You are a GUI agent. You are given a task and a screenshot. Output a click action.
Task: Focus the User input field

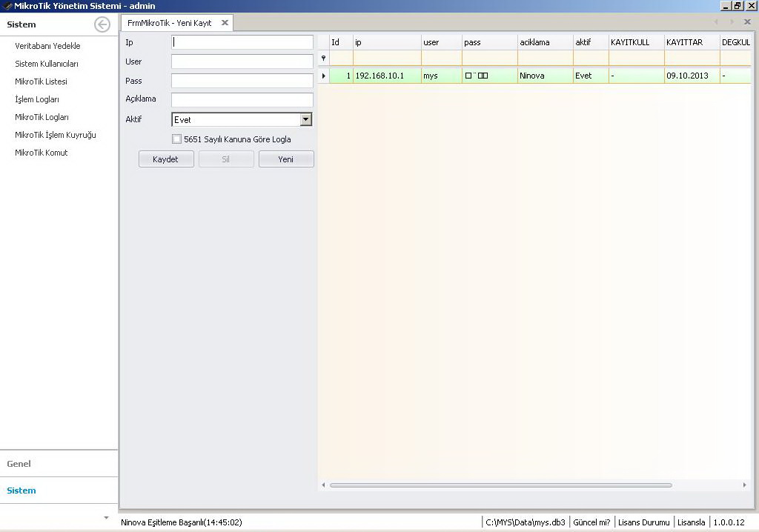click(242, 61)
